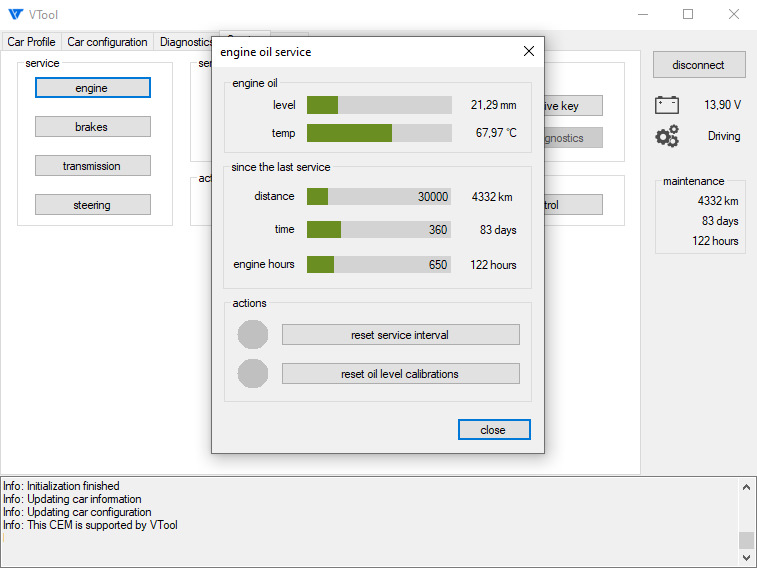Click log line 'Info: Updating car configuration'

point(77,512)
